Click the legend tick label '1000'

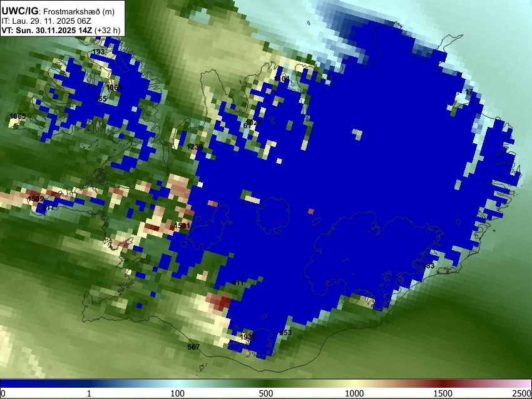point(354,393)
